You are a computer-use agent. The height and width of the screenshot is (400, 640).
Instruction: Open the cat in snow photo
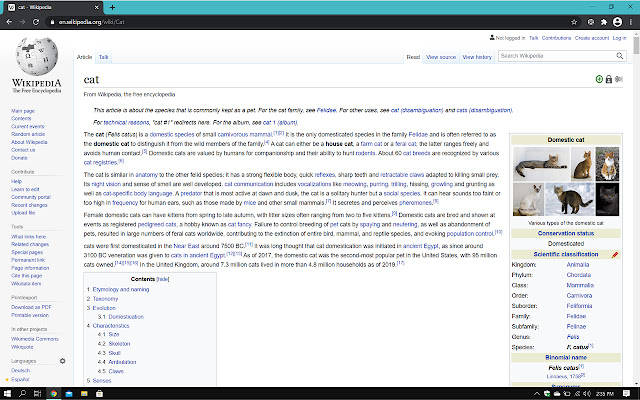[x=570, y=199]
